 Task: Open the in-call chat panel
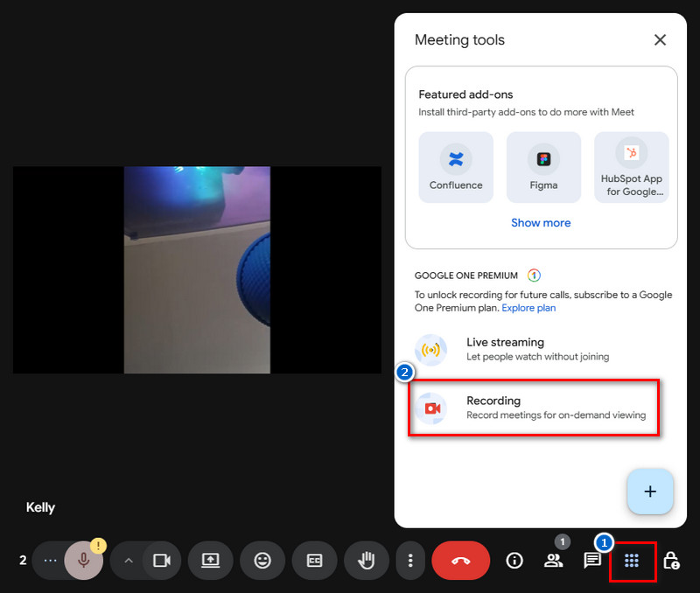pyautogui.click(x=592, y=561)
